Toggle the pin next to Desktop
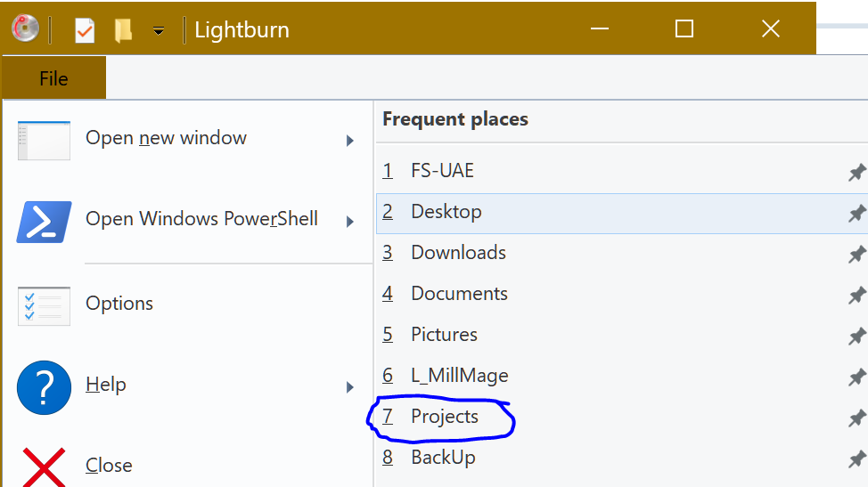This screenshot has width=868, height=487. [x=856, y=213]
